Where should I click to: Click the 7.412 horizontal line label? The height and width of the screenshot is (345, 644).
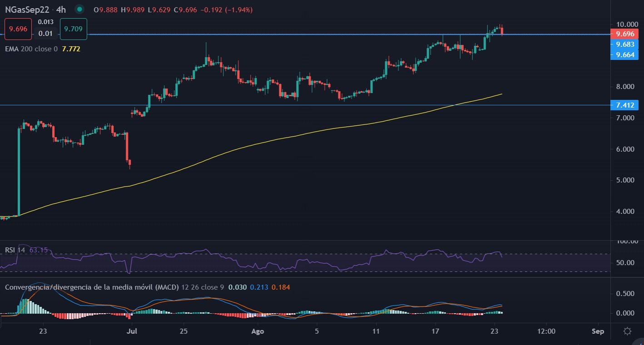pos(625,105)
